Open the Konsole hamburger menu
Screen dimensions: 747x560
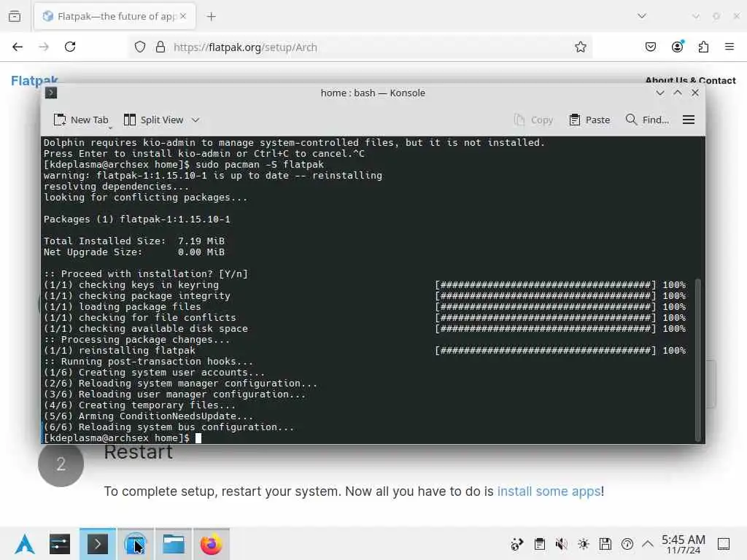tap(689, 120)
